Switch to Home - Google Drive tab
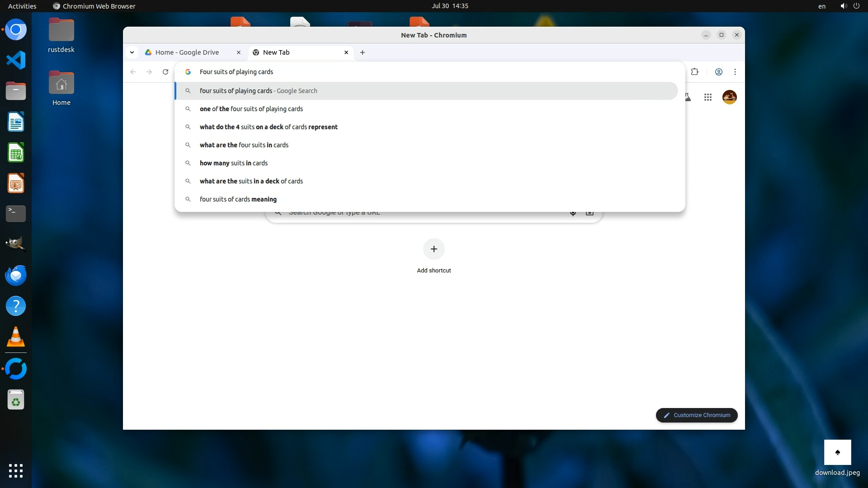The height and width of the screenshot is (488, 868). click(x=187, y=52)
